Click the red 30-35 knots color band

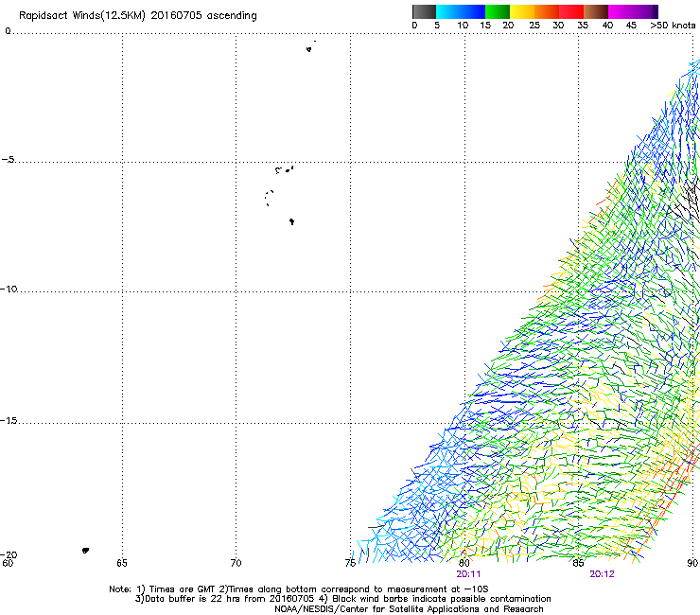(x=571, y=11)
